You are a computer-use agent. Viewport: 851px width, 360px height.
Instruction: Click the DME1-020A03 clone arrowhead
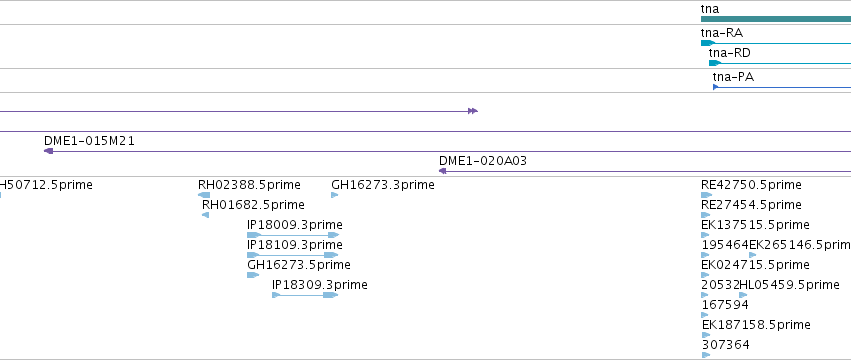click(x=442, y=171)
